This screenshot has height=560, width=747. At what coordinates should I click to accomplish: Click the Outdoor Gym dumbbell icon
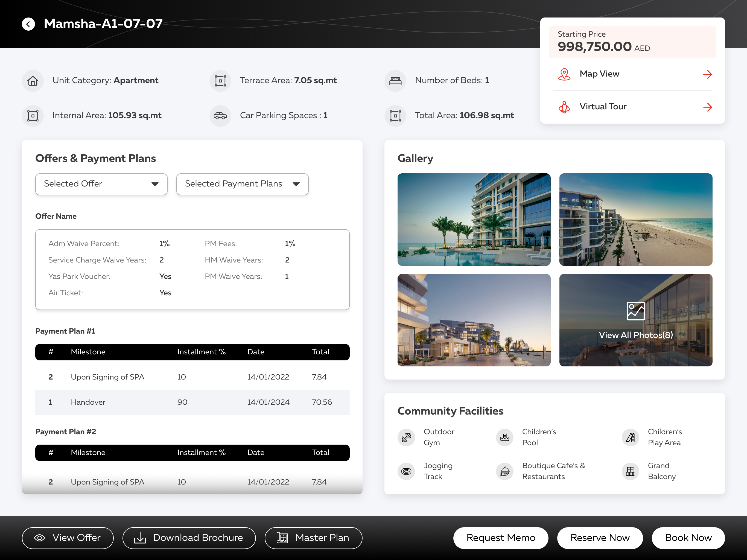pyautogui.click(x=406, y=437)
